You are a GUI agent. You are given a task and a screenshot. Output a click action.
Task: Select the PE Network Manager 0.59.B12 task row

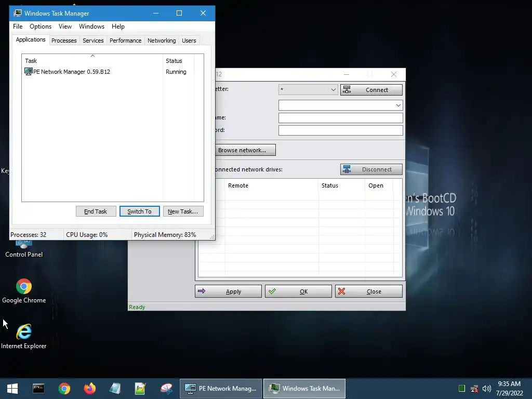108,72
